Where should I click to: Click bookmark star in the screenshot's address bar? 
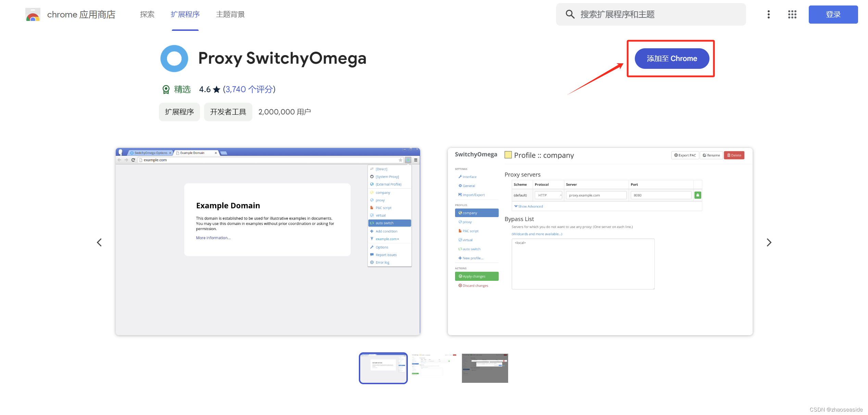click(400, 160)
